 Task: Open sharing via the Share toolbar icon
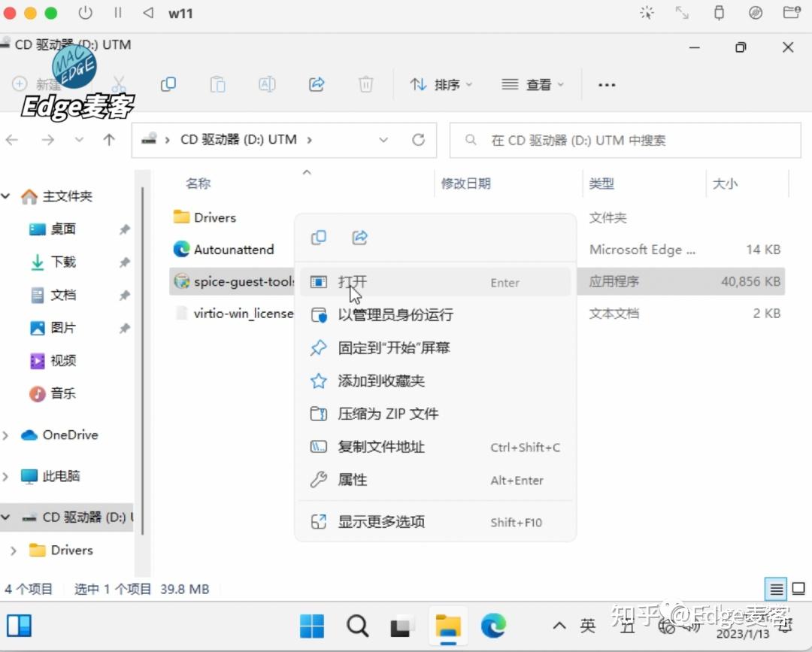click(316, 84)
